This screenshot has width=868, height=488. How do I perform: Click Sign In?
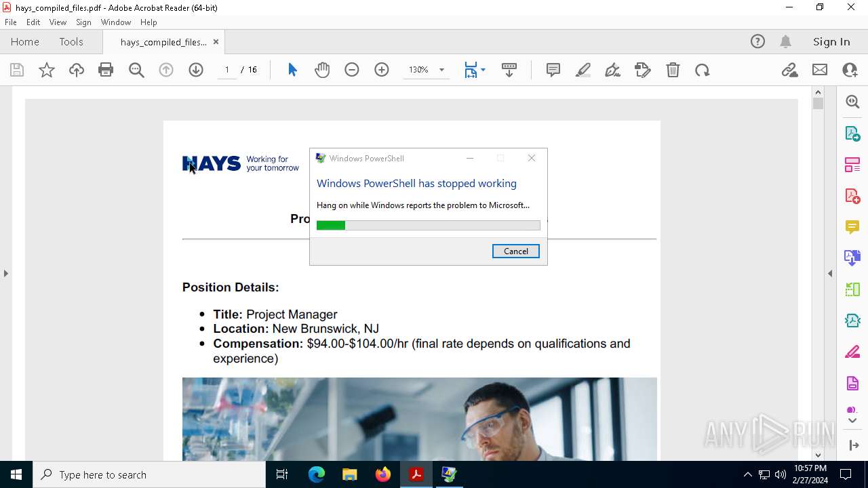pos(831,41)
